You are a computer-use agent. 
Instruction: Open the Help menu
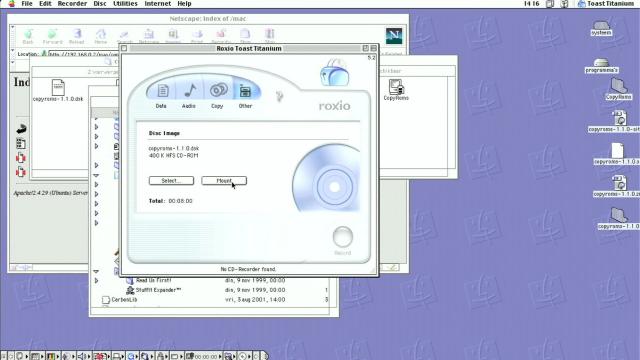pyautogui.click(x=184, y=4)
